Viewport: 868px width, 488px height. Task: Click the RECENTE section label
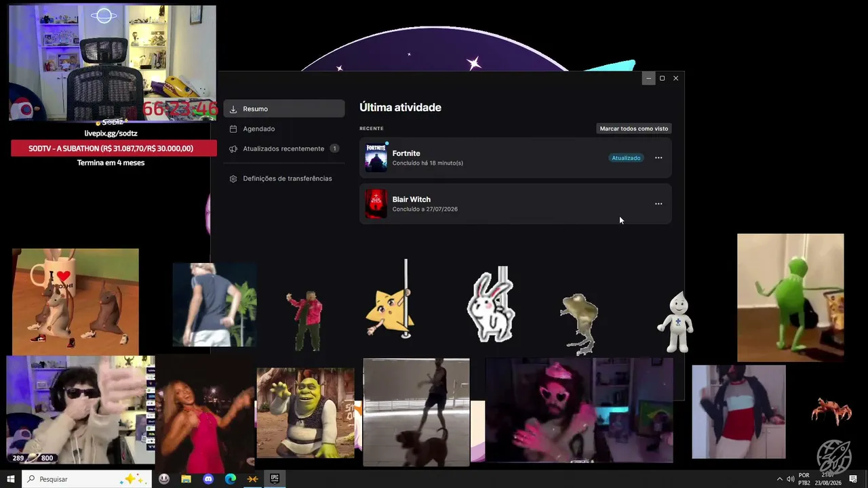click(x=372, y=129)
